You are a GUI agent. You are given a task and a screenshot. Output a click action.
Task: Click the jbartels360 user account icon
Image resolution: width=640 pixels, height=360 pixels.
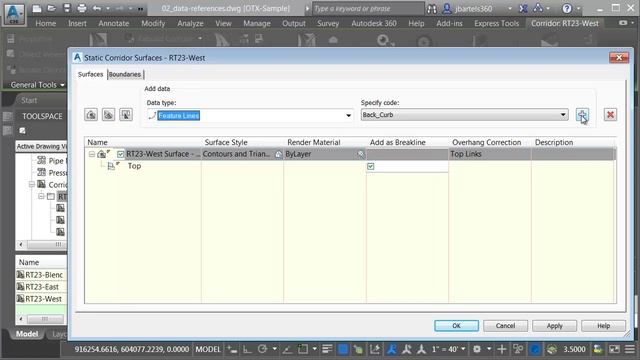[x=447, y=8]
